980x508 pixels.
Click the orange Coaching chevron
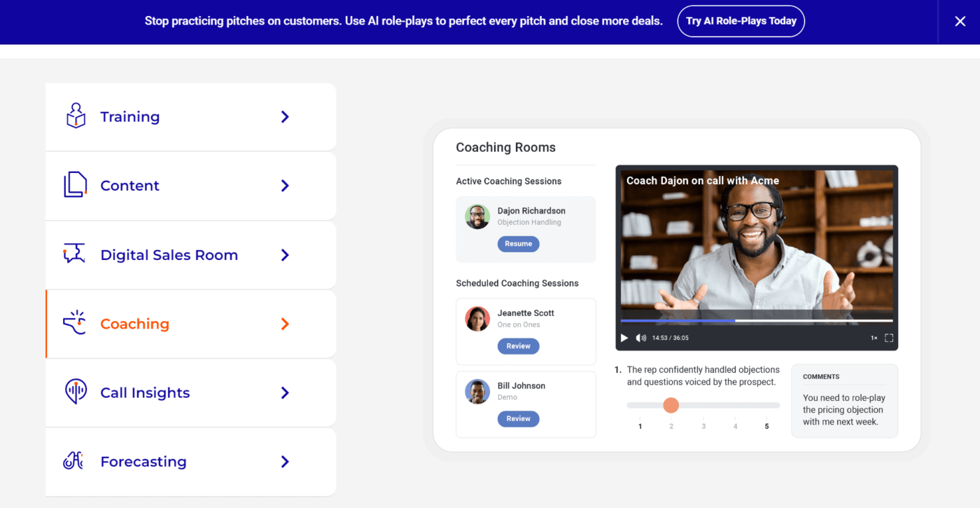(285, 324)
